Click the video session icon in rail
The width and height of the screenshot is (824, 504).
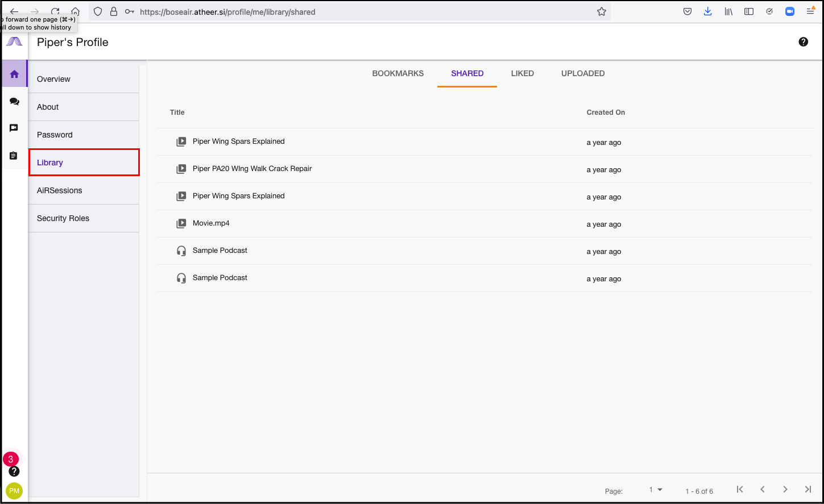(14, 128)
